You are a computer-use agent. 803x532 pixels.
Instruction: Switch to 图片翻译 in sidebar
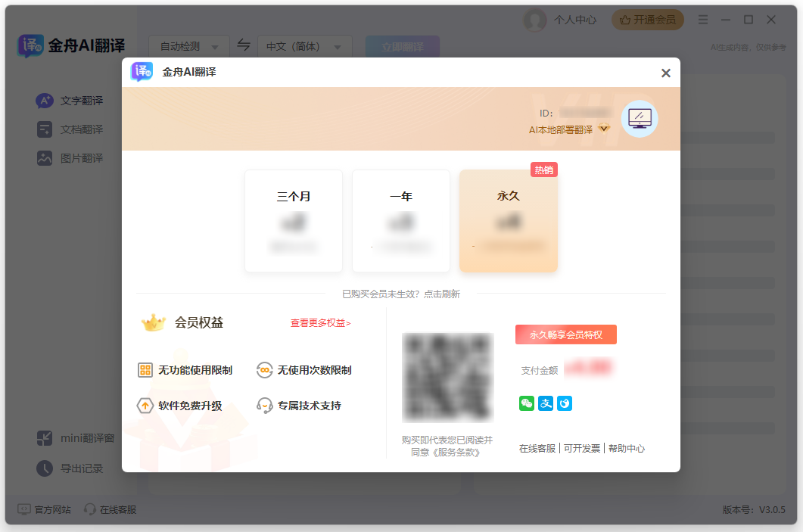coord(81,158)
